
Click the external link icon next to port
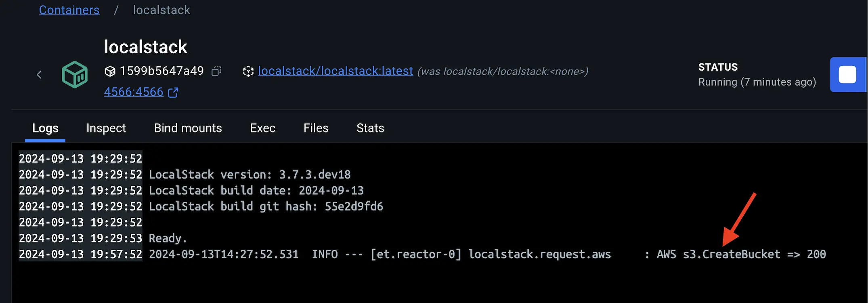click(173, 93)
